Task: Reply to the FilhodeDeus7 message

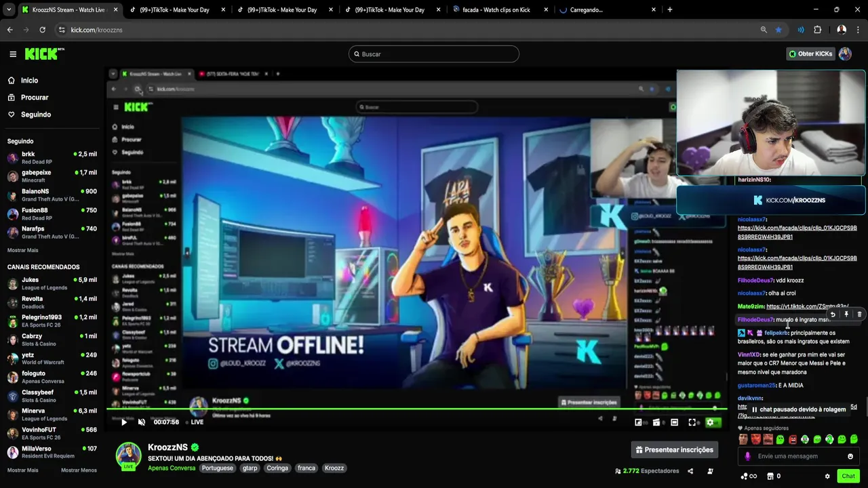Action: point(833,314)
